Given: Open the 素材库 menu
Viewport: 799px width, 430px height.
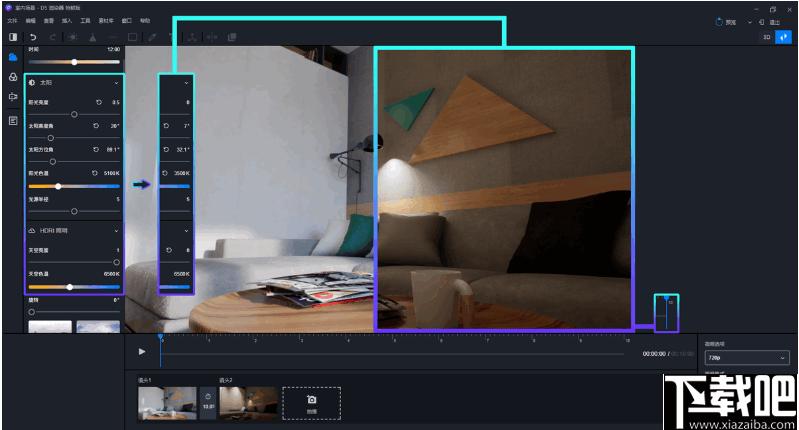Looking at the screenshot, I should [106, 21].
